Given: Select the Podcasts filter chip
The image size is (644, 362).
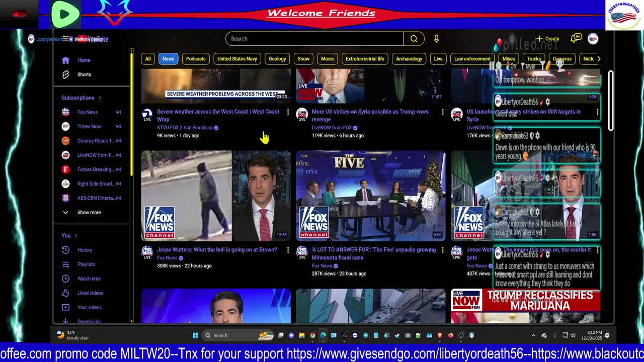Looking at the screenshot, I should tap(196, 59).
